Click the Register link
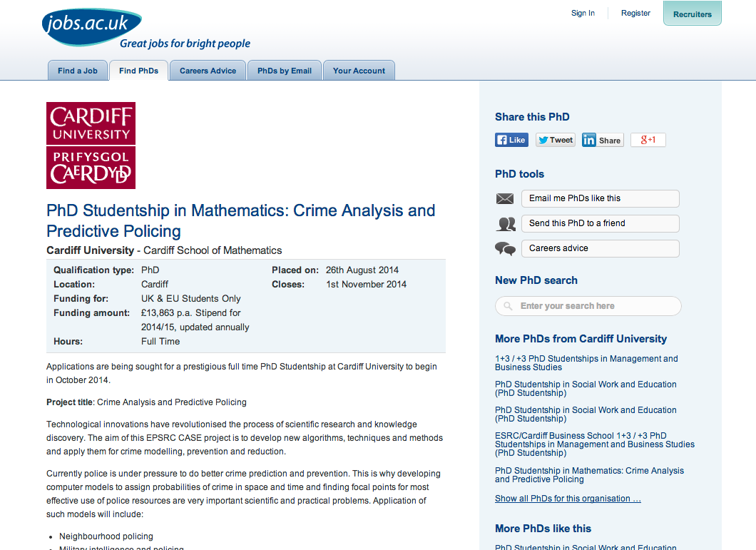The image size is (756, 550). pyautogui.click(x=635, y=13)
